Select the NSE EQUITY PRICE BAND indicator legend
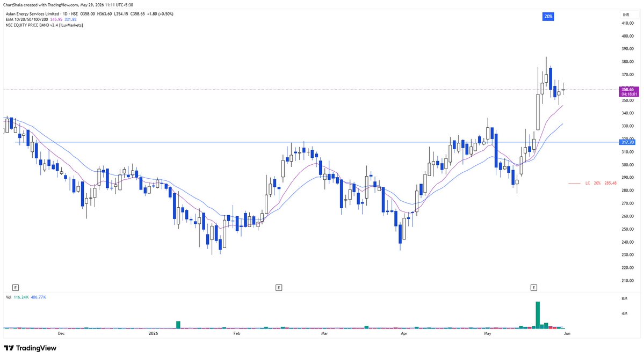This screenshot has width=644, height=358. 45,25
